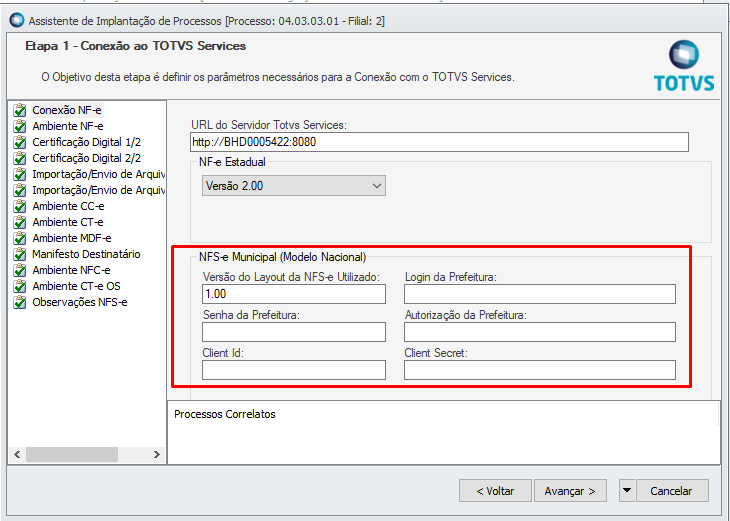Viewport: 730px width, 521px height.
Task: Select the Ambiente MDF-e step
Action: click(72, 238)
